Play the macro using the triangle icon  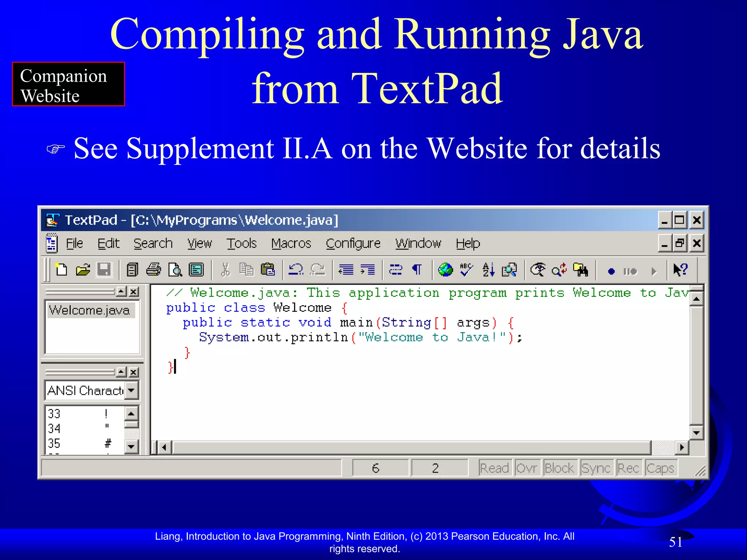pos(654,271)
